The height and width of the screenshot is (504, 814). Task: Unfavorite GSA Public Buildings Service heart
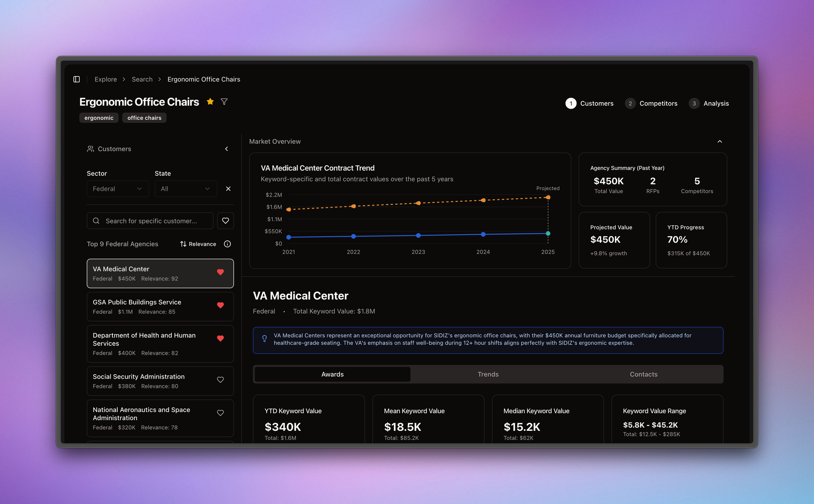[x=220, y=305]
